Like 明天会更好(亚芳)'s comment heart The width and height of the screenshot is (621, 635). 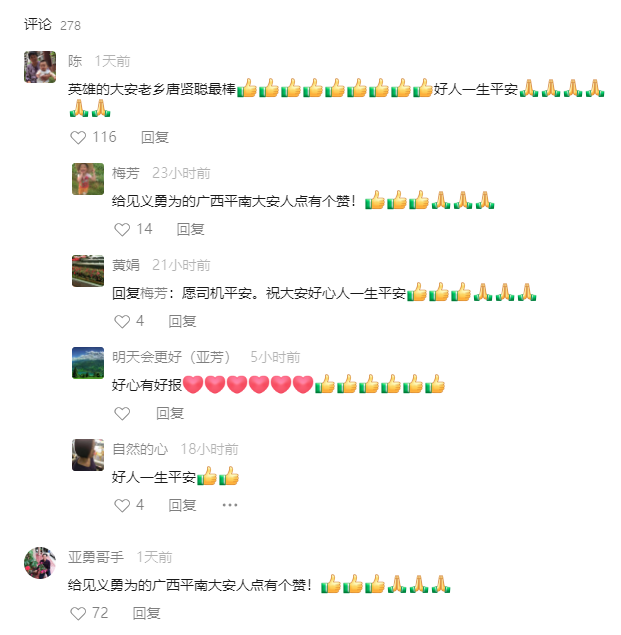[122, 413]
